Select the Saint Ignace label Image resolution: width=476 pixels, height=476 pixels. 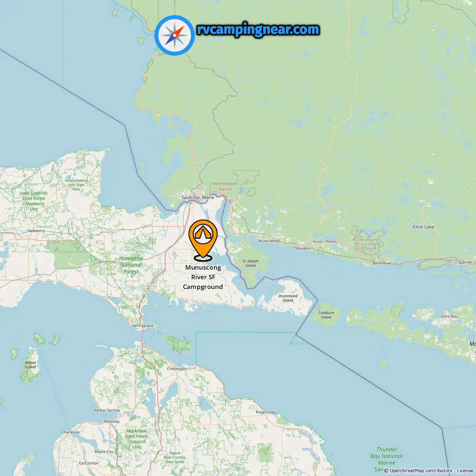(142, 325)
